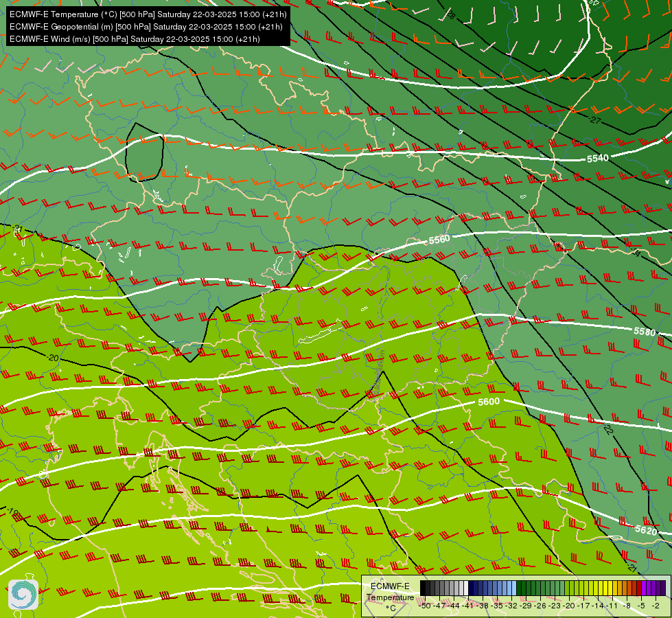The width and height of the screenshot is (672, 618).
Task: Select the ECMWF-E Wind title line
Action: 135,39
